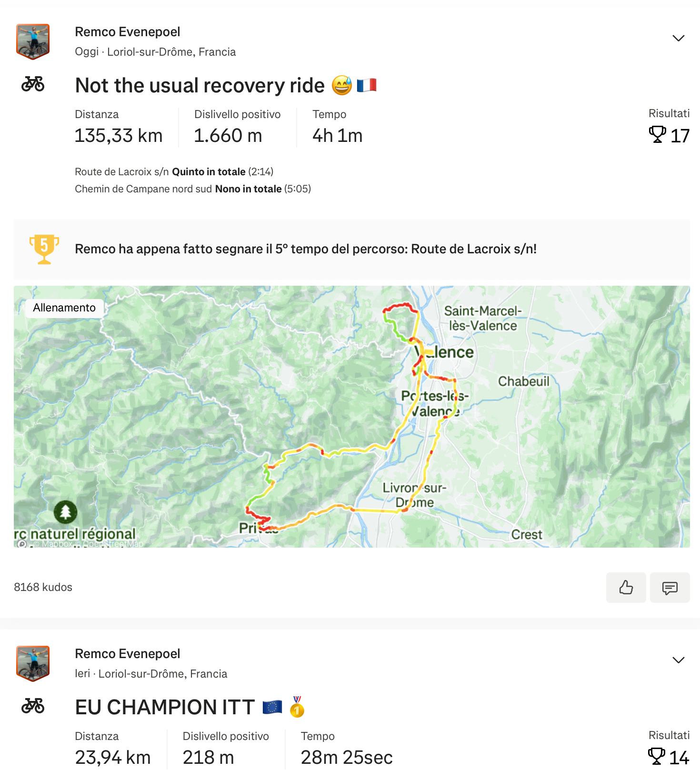Click Remco's avatar on the first activity

click(x=33, y=41)
